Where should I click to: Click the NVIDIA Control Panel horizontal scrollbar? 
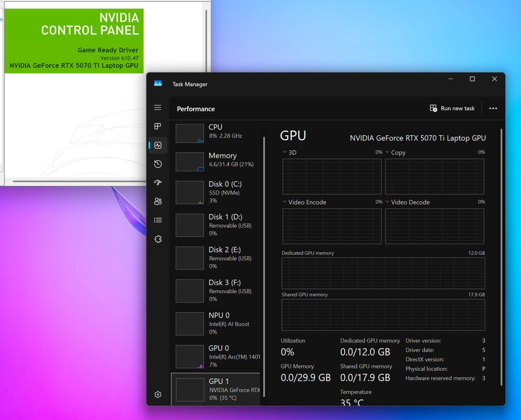point(79,181)
